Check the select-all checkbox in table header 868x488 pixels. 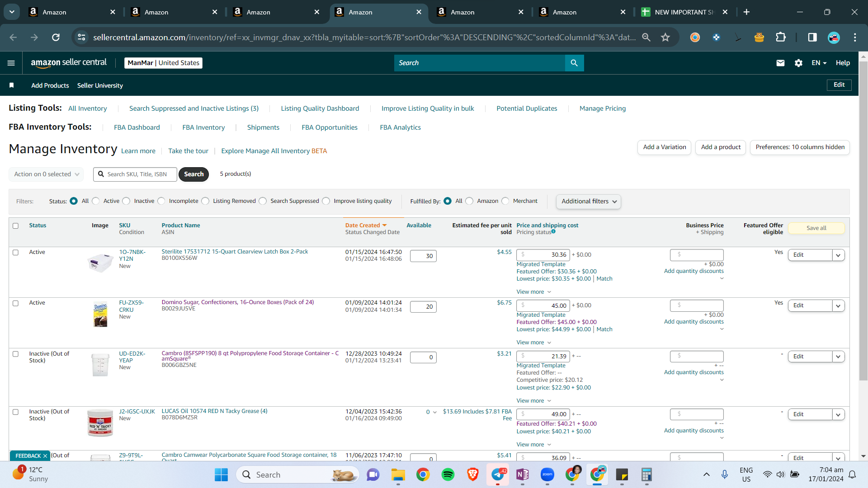point(15,226)
